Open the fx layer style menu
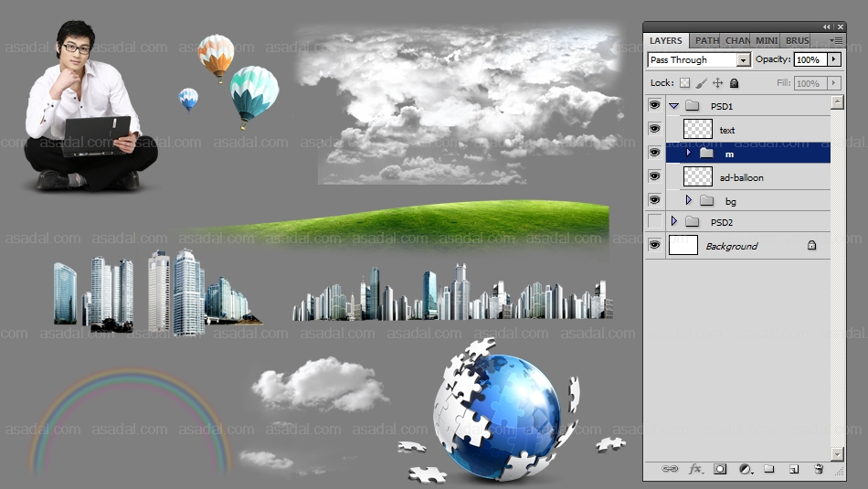Screen dimensions: 868x489 pos(695,469)
